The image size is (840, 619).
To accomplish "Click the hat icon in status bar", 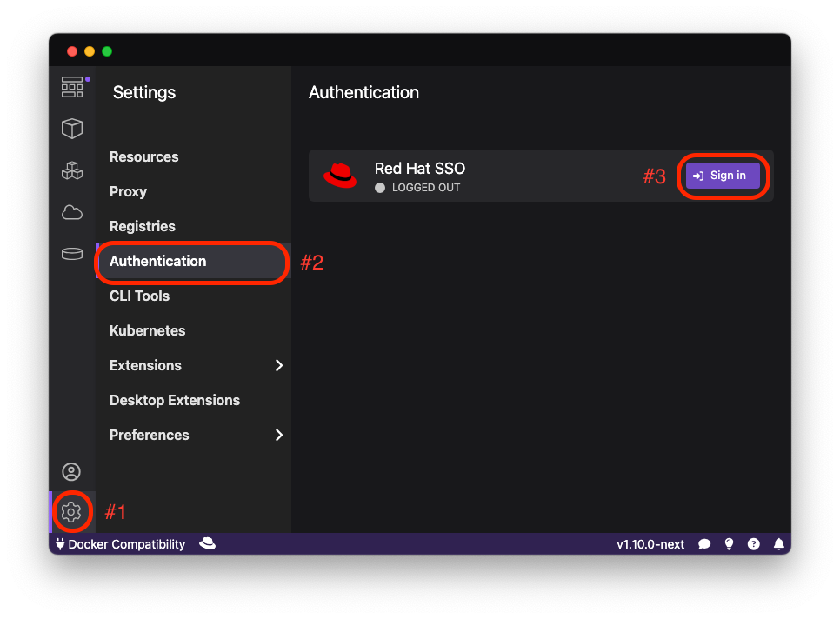I will click(x=207, y=543).
